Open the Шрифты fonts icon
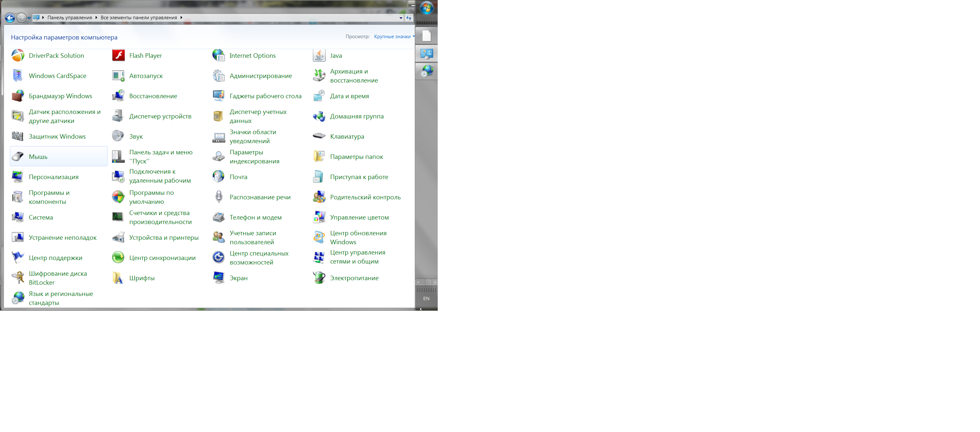Viewport: 980px width, 432px height. coord(118,278)
